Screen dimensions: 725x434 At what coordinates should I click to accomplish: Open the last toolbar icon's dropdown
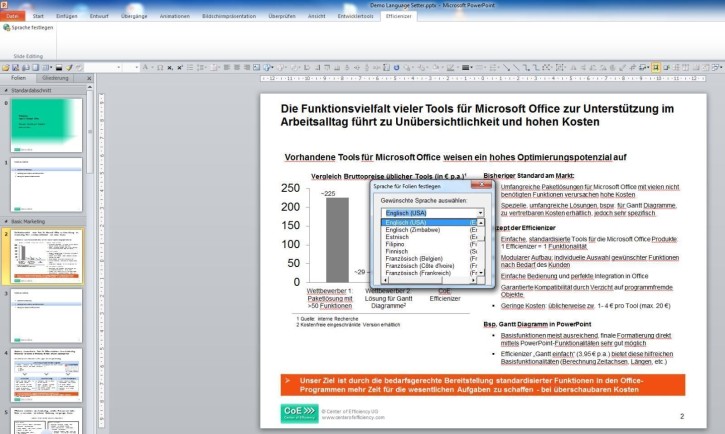coord(722,67)
